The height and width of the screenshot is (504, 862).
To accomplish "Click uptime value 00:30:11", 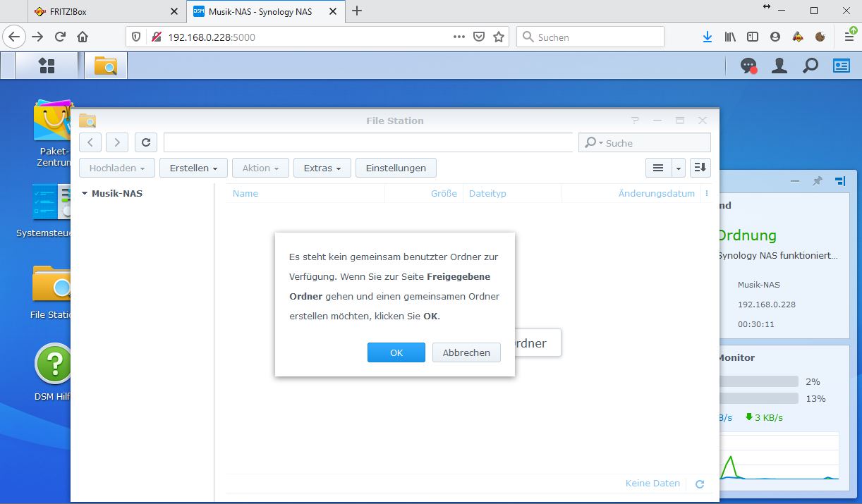I will pyautogui.click(x=756, y=324).
